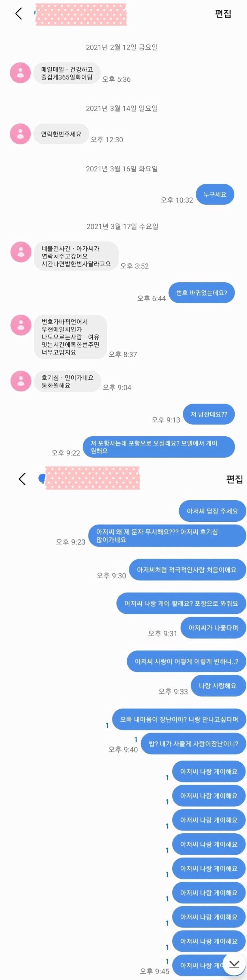Tap avatar beside 번호가바뀌언어서 message
The width and height of the screenshot is (247, 980).
point(20,325)
